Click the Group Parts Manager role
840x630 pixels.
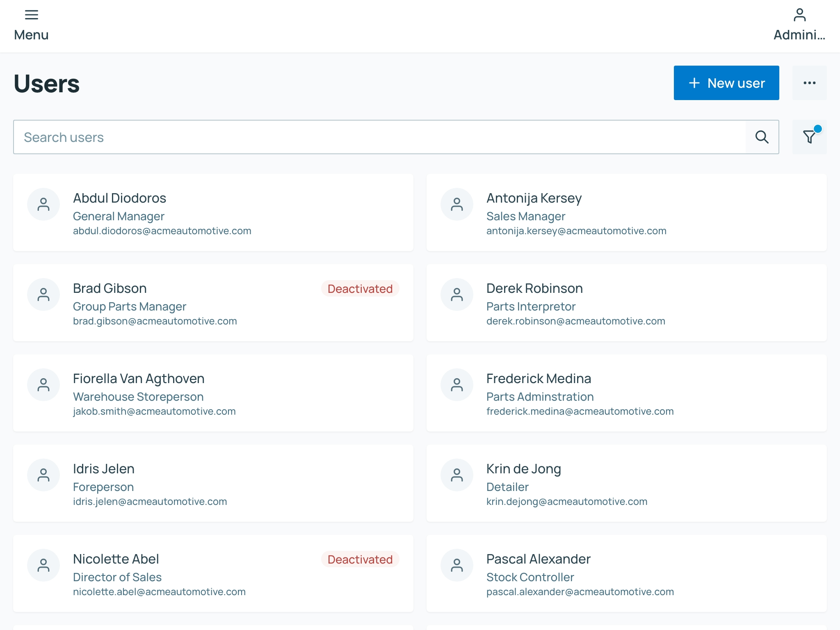pyautogui.click(x=130, y=306)
